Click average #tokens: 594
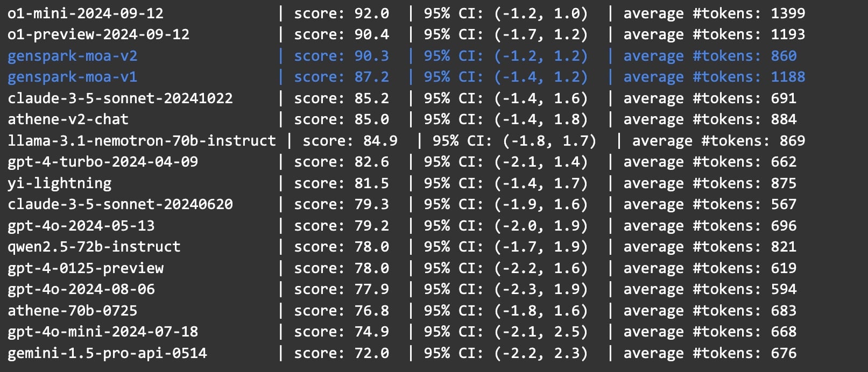This screenshot has height=372, width=868. 710,289
